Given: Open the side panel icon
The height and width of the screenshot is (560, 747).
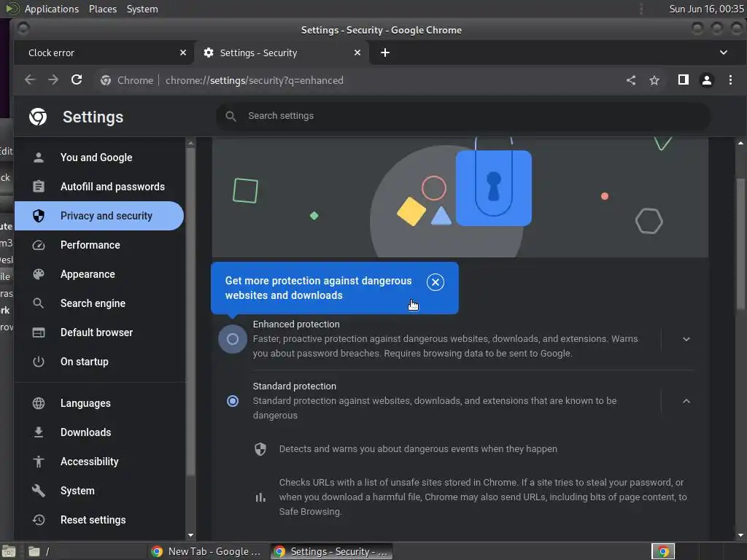Looking at the screenshot, I should [683, 80].
